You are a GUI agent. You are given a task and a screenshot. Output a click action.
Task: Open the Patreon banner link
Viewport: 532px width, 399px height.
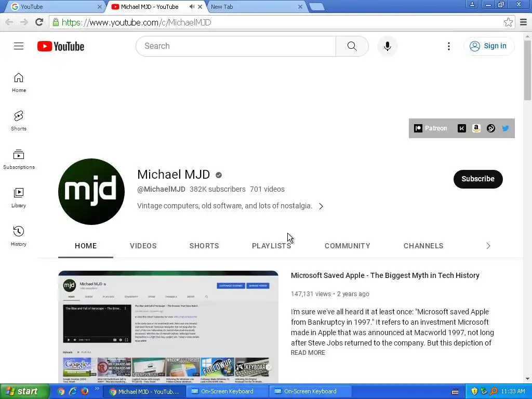(431, 128)
